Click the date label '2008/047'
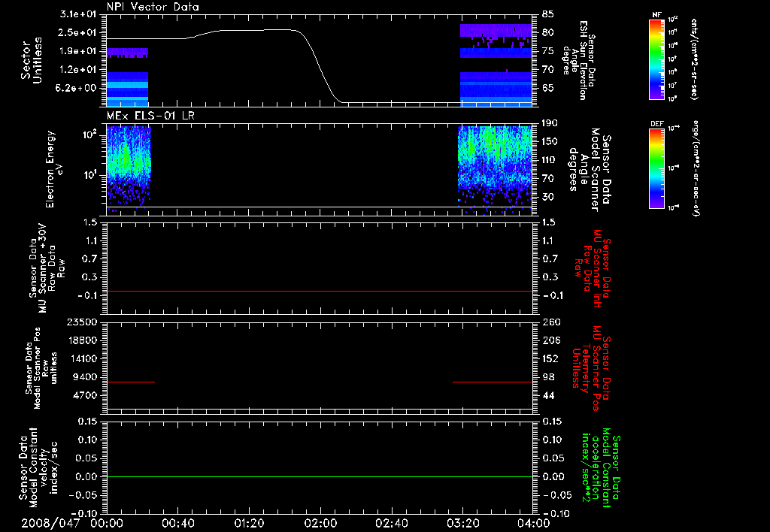 [50, 523]
